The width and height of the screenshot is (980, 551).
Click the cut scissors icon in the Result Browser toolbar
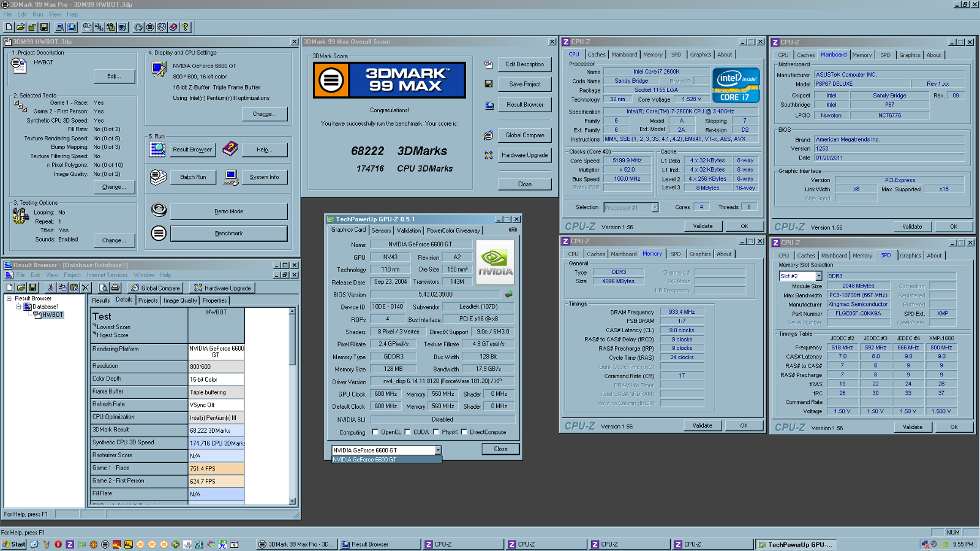[x=51, y=287]
